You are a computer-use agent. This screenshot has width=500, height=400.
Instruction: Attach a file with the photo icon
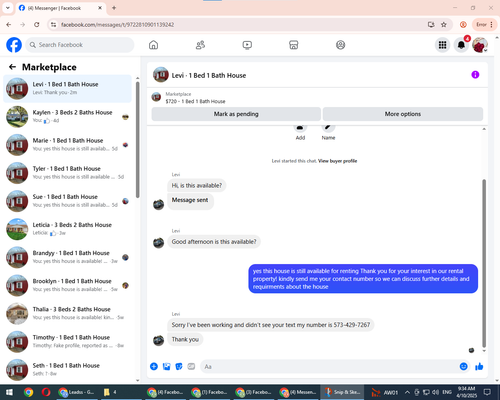click(166, 366)
